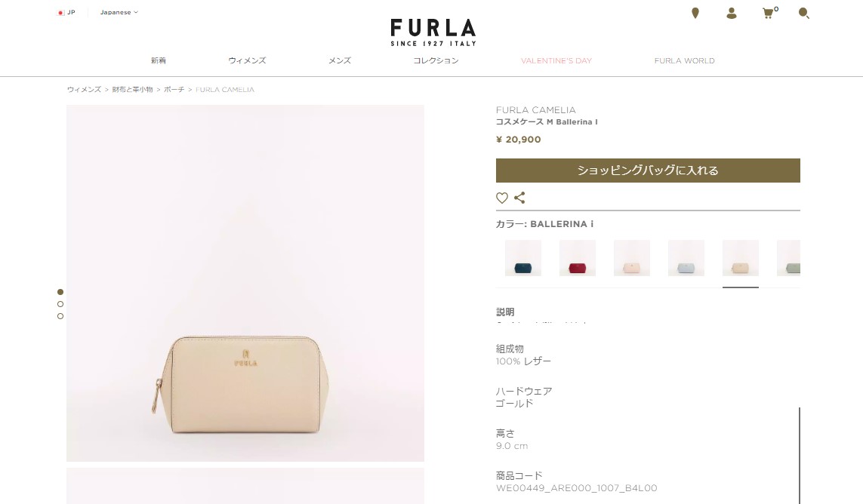The height and width of the screenshot is (504, 863).
Task: Open the ウィメンズ navigation menu
Action: (247, 60)
